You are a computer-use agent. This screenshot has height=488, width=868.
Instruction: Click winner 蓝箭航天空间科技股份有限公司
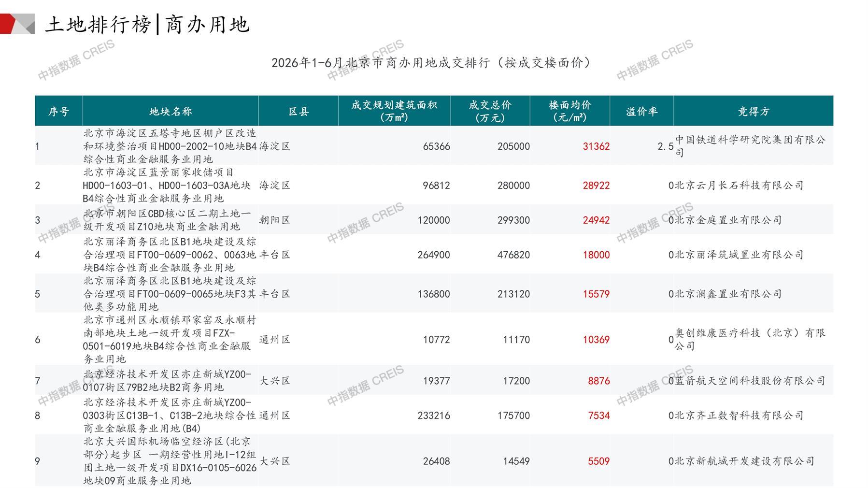(x=750, y=381)
